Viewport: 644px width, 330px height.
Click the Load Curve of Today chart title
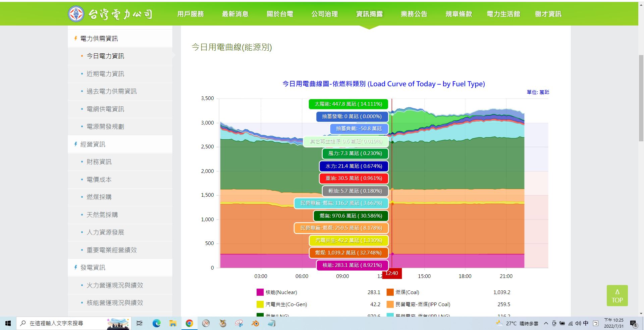tap(384, 84)
